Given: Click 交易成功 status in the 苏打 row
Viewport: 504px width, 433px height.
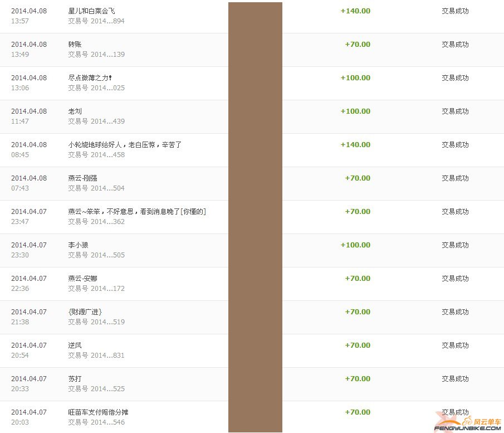Looking at the screenshot, I should click(455, 379).
